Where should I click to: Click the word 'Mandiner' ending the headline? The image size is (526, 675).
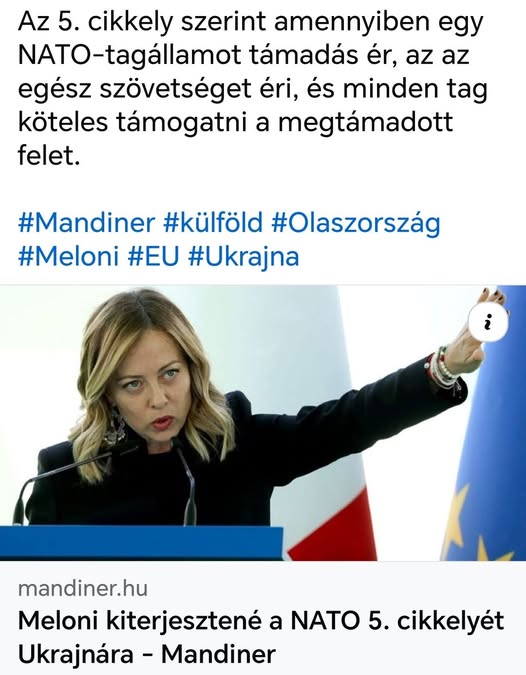coord(218,654)
